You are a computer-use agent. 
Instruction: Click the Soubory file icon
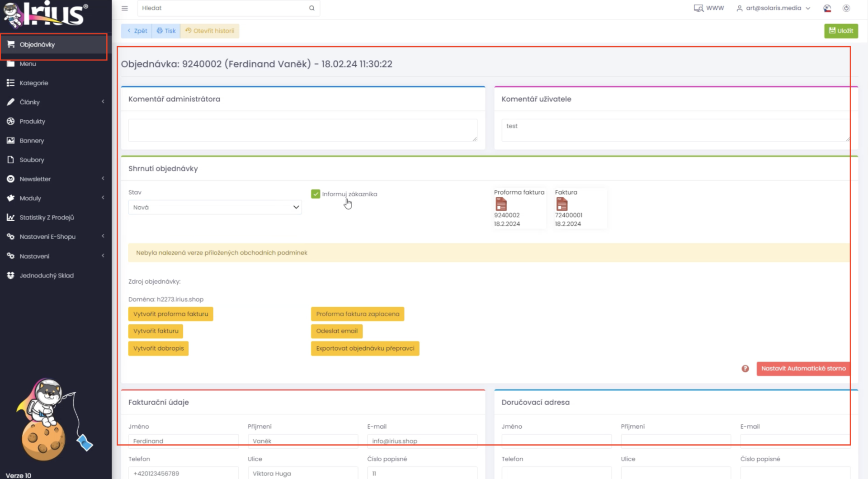pos(11,160)
